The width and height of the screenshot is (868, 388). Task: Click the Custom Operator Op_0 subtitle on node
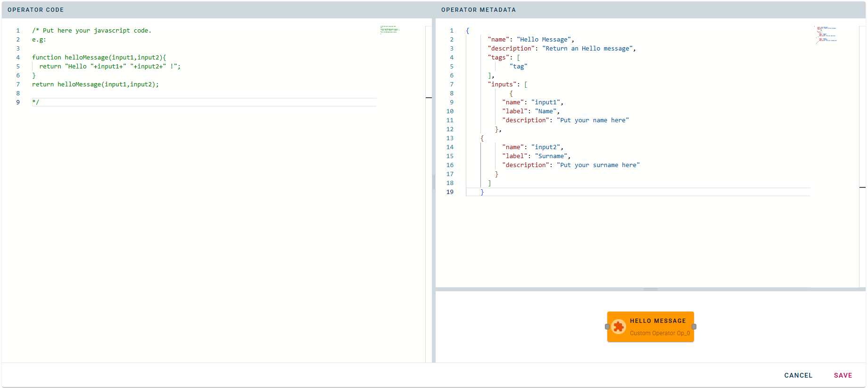[x=660, y=333]
